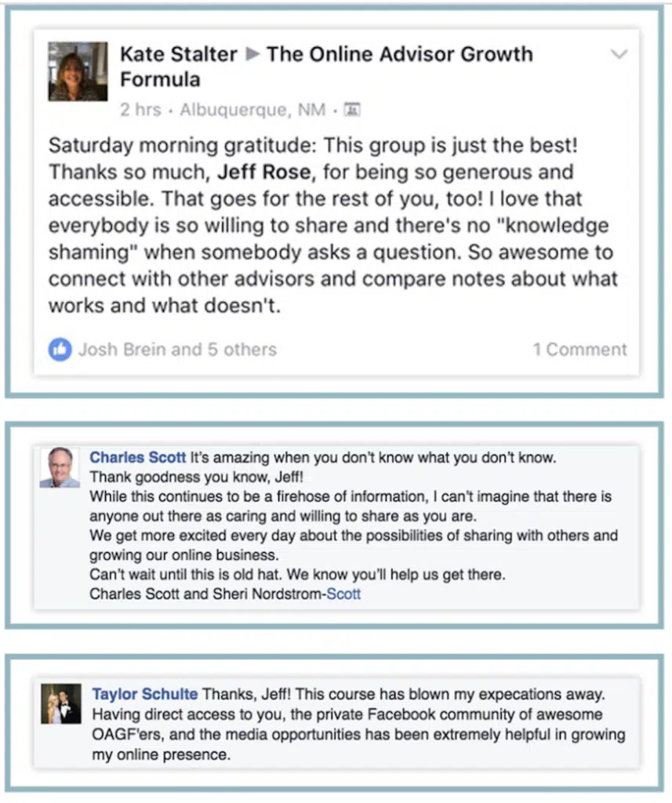Image resolution: width=672 pixels, height=803 pixels.
Task: Open The Online Advisor Growth Formula group
Action: click(399, 55)
